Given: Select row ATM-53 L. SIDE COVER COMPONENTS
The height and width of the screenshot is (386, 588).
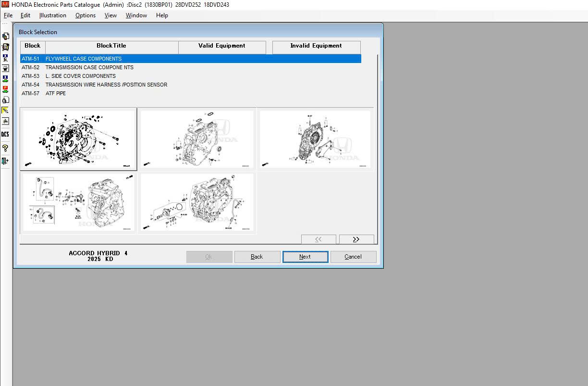Looking at the screenshot, I should coord(191,76).
